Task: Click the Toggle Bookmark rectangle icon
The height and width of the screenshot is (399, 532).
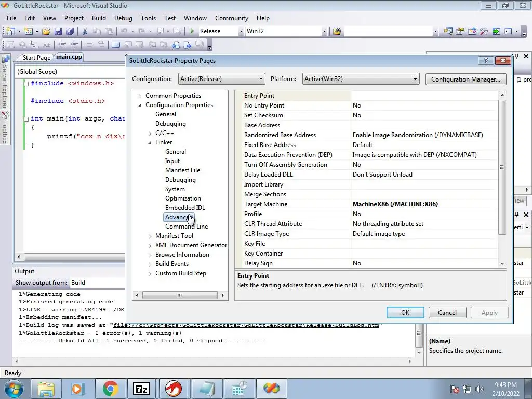Action: click(116, 45)
